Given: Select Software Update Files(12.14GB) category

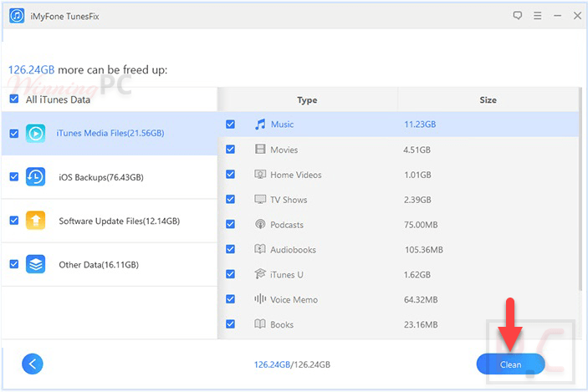Looking at the screenshot, I should coord(110,221).
